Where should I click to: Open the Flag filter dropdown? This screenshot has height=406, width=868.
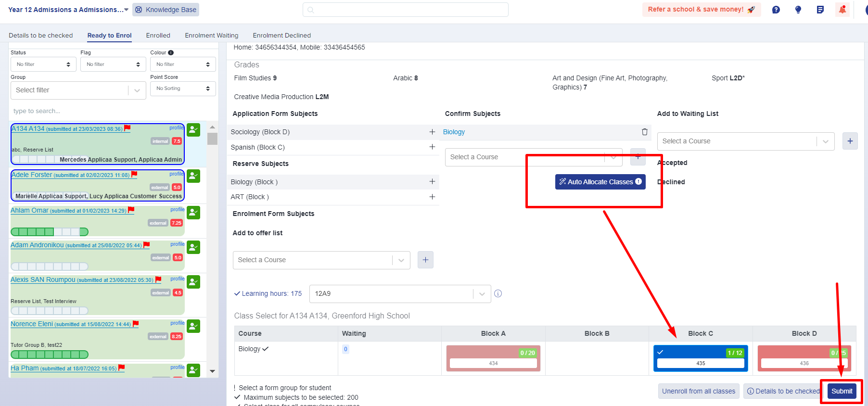[113, 64]
